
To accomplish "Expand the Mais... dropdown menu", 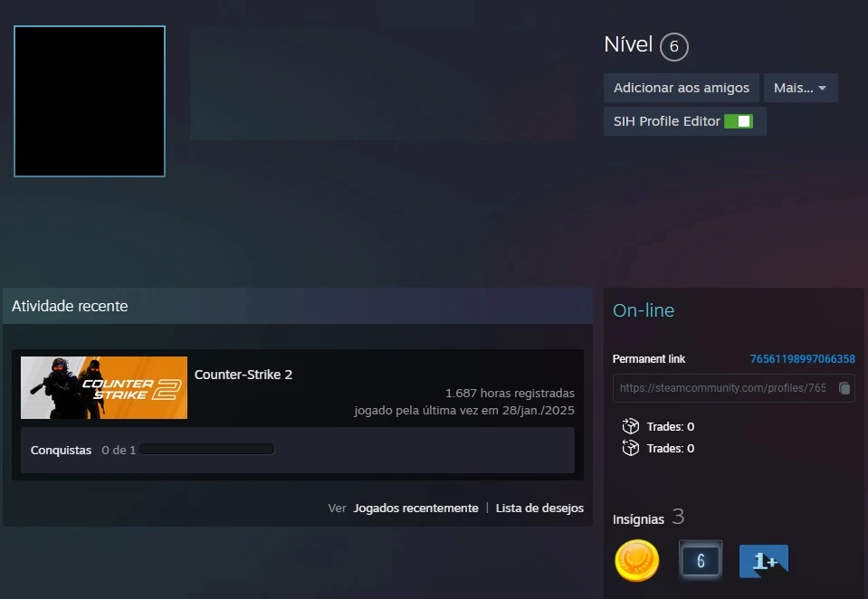I will 801,88.
